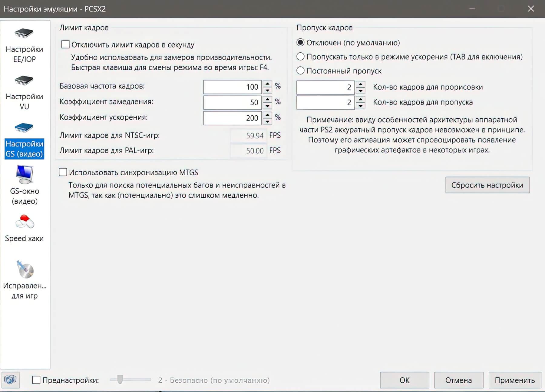
Task: Confirm with the OK button
Action: (x=405, y=380)
